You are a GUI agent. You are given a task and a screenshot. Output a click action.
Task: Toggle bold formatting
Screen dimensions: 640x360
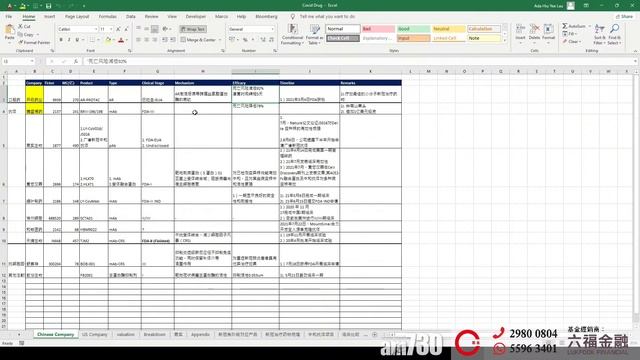click(61, 40)
